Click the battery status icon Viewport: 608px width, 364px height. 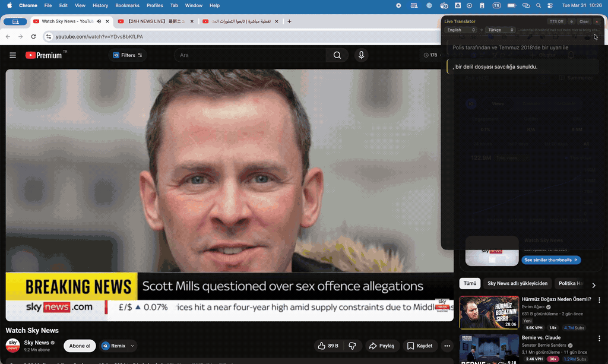pyautogui.click(x=511, y=5)
